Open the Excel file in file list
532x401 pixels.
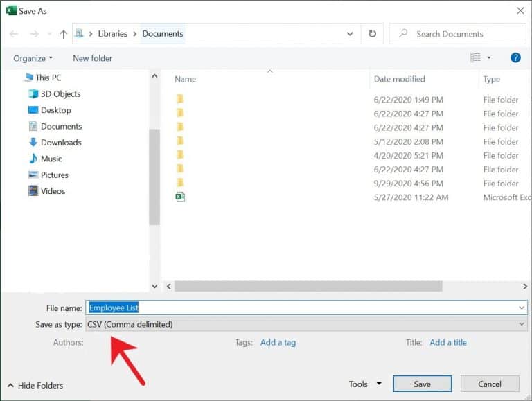(x=180, y=197)
